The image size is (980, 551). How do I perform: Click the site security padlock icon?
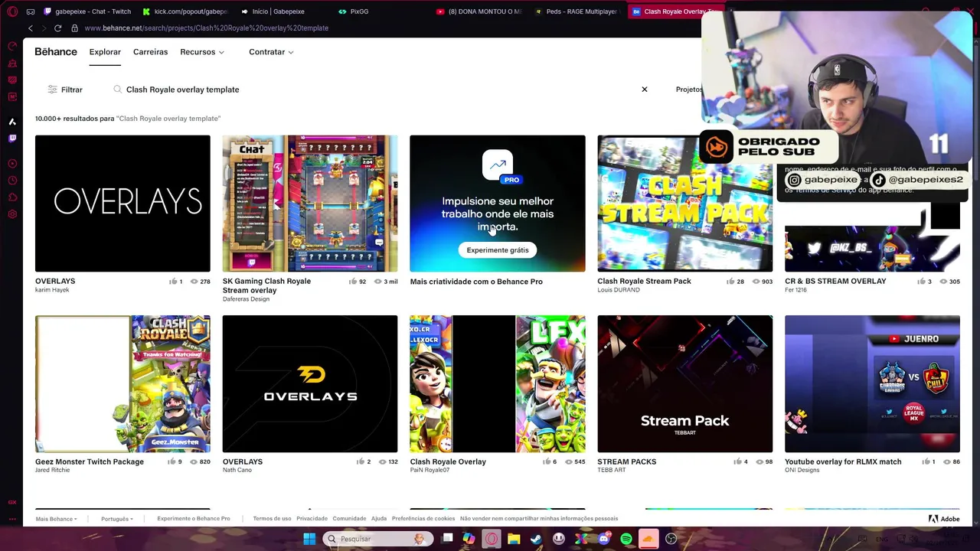point(74,28)
